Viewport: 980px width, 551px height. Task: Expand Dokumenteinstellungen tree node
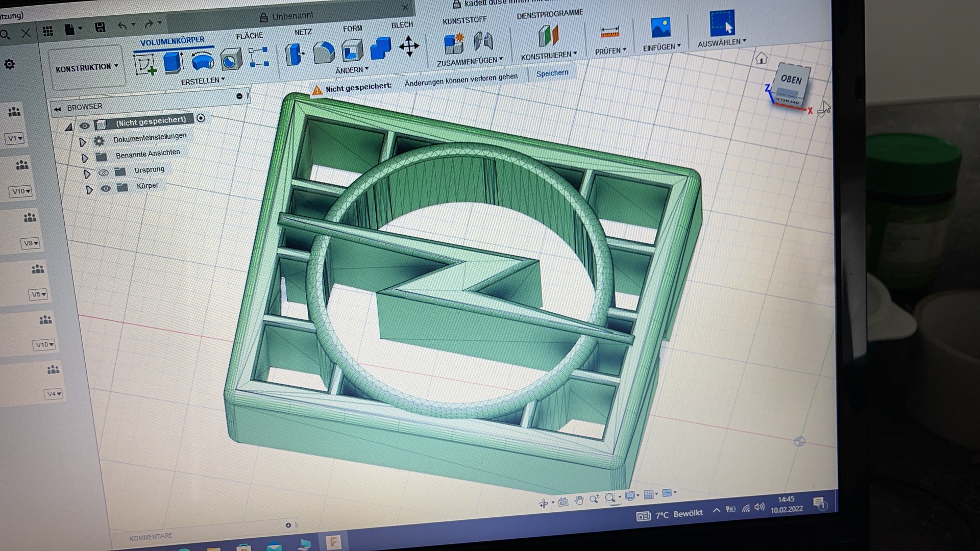point(82,142)
